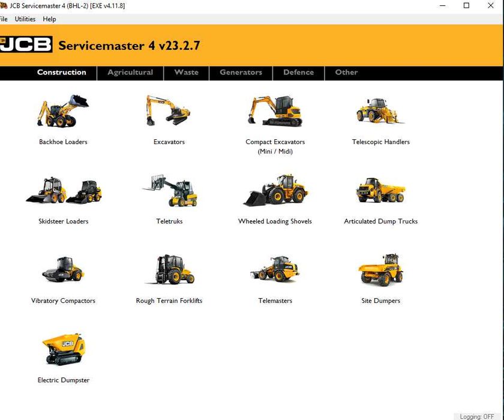The height and width of the screenshot is (420, 504).
Task: Minimize the Servicemaster window
Action: 443,5
